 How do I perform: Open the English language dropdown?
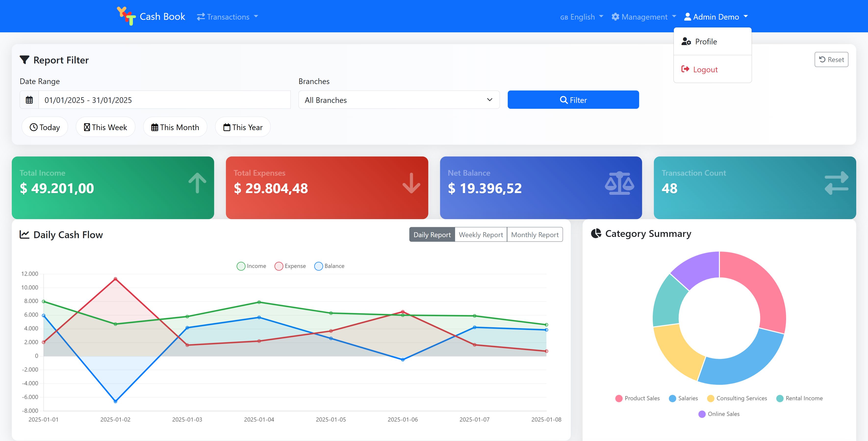point(582,17)
